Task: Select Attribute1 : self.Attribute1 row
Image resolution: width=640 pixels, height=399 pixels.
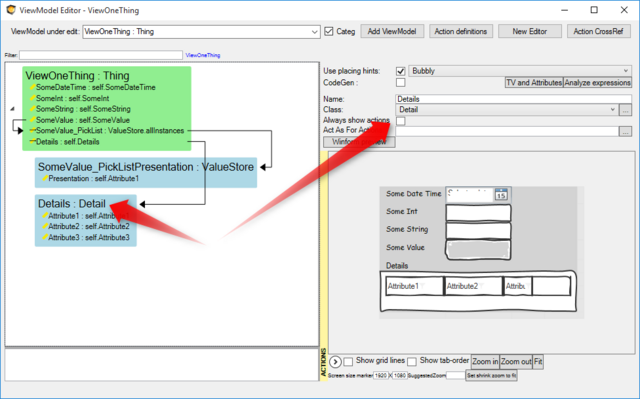Action: pos(89,215)
